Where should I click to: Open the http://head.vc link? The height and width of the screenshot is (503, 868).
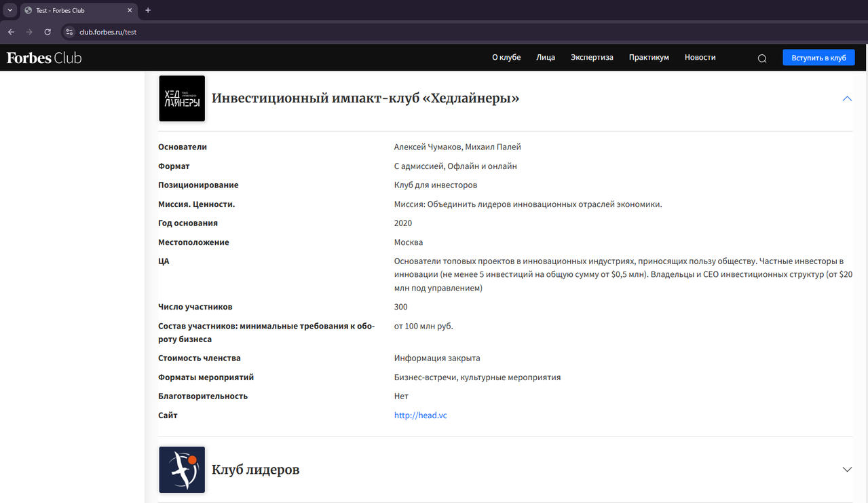[x=421, y=415]
